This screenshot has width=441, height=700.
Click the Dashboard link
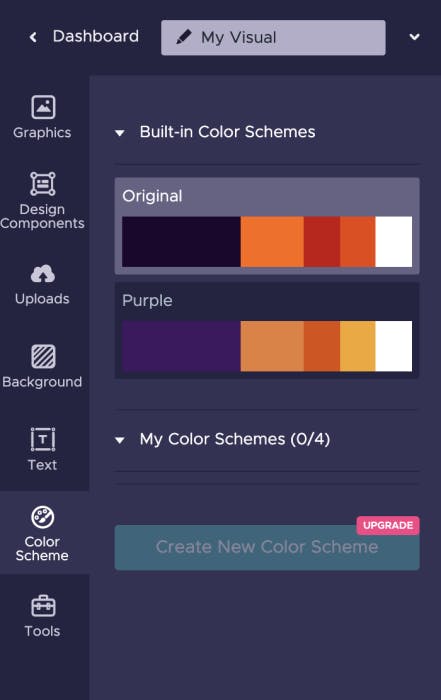(96, 37)
